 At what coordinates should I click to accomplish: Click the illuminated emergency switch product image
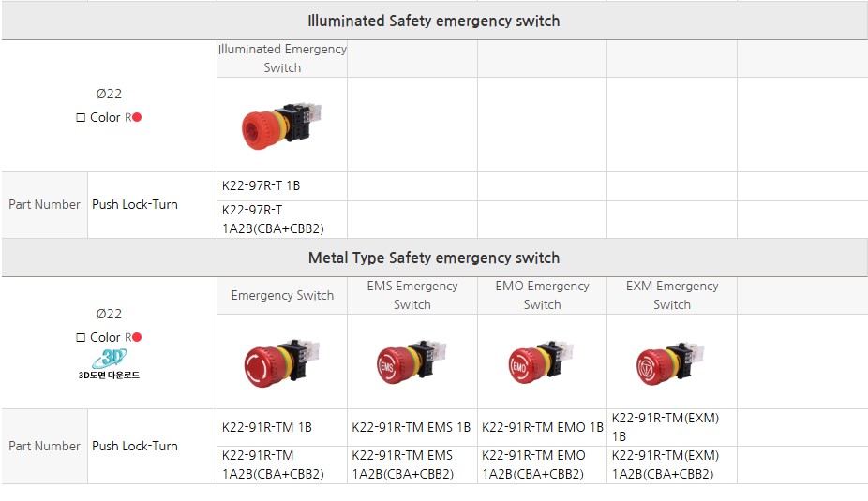pos(281,126)
